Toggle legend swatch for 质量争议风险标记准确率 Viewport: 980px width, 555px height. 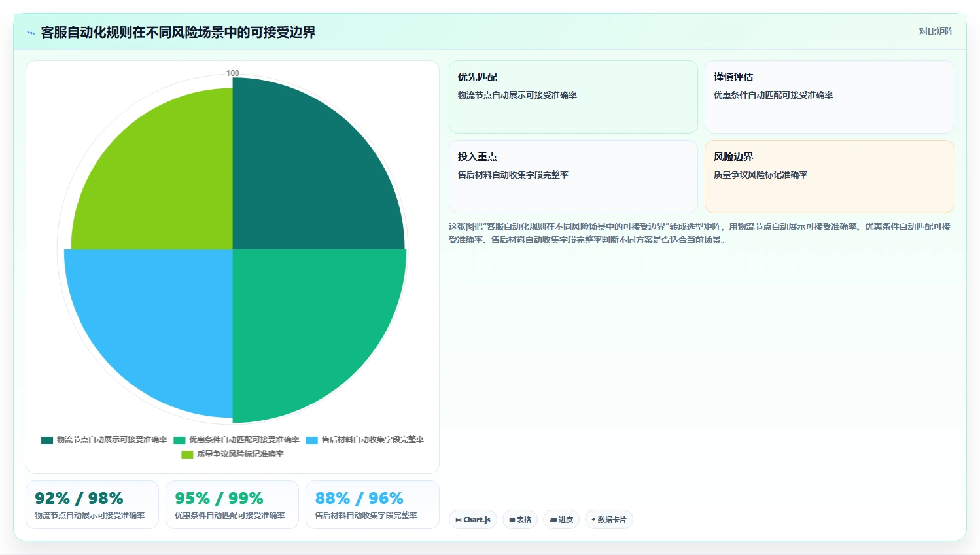pyautogui.click(x=187, y=455)
